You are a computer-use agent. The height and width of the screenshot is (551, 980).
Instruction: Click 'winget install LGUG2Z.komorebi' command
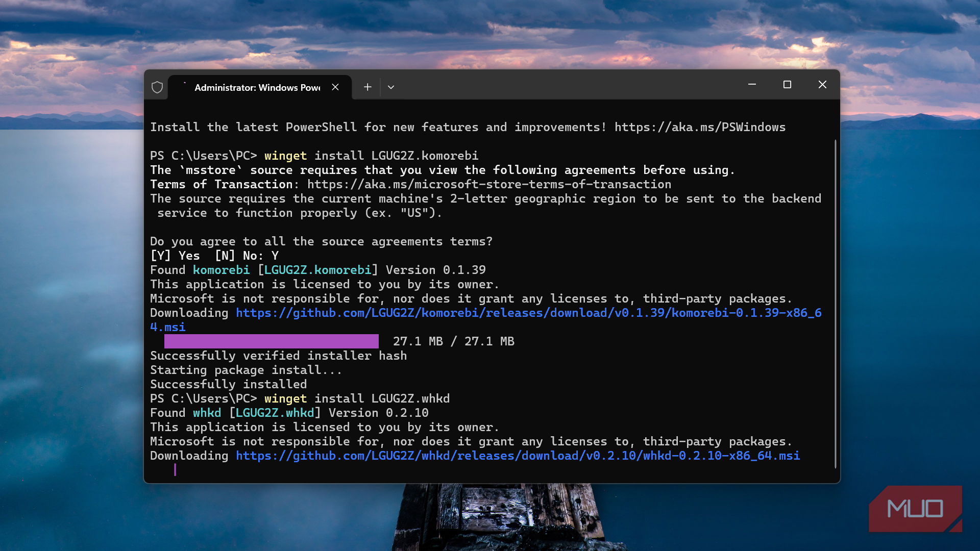372,156
